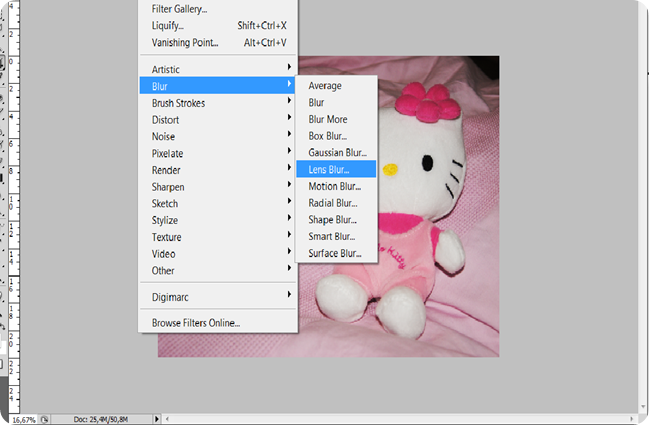This screenshot has width=649, height=425.
Task: Open the Noise filter category
Action: click(x=218, y=136)
